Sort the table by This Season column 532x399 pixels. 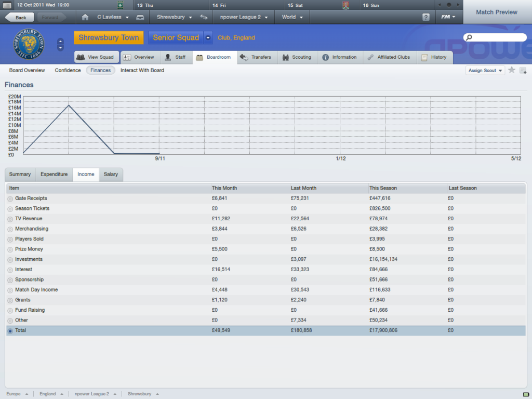point(407,188)
